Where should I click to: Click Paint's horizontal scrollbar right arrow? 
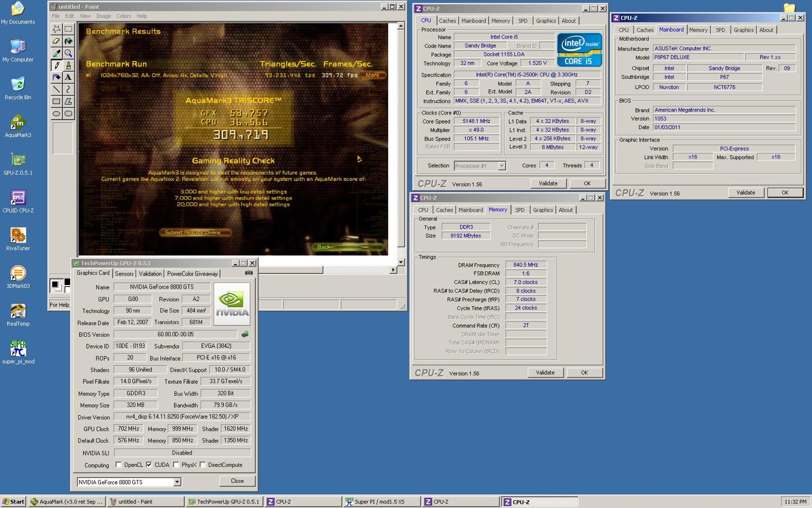click(x=393, y=270)
